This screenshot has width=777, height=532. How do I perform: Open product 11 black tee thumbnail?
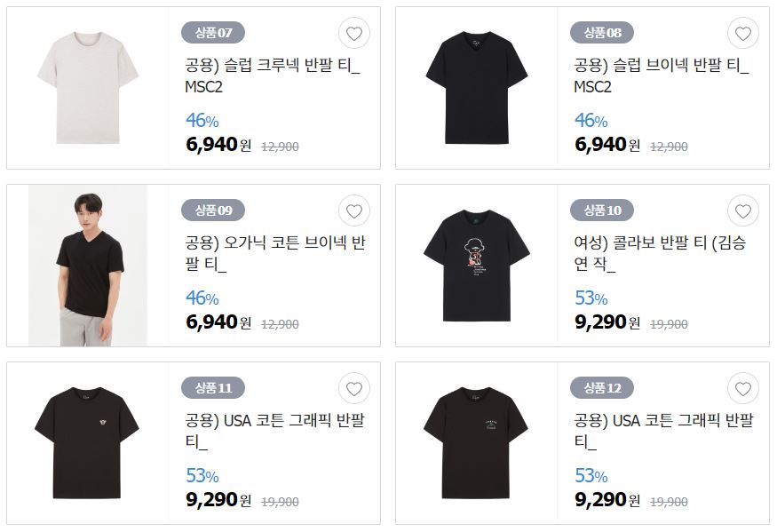87,443
